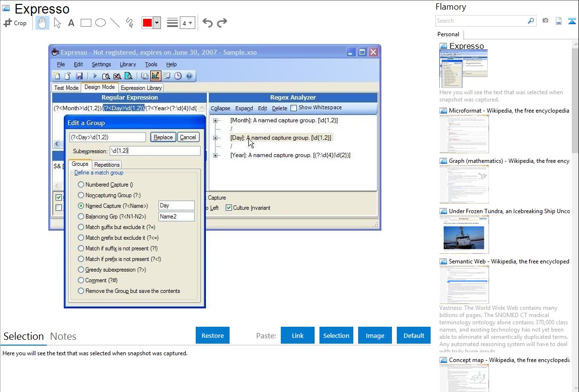Click the Restore button
This screenshot has height=392, width=579.
pyautogui.click(x=213, y=335)
